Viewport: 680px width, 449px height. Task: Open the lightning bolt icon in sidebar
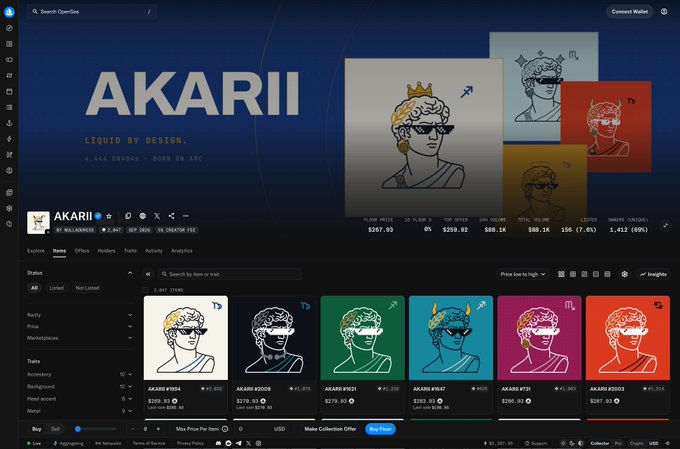pyautogui.click(x=9, y=139)
